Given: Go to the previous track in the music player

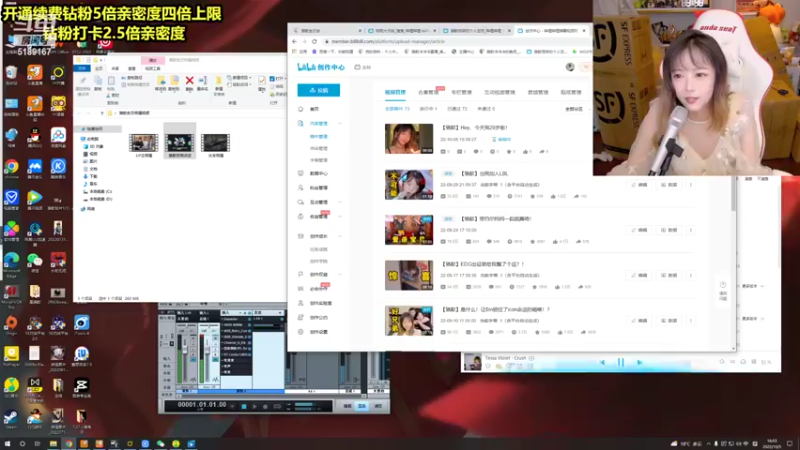Looking at the screenshot, I should coord(603,362).
